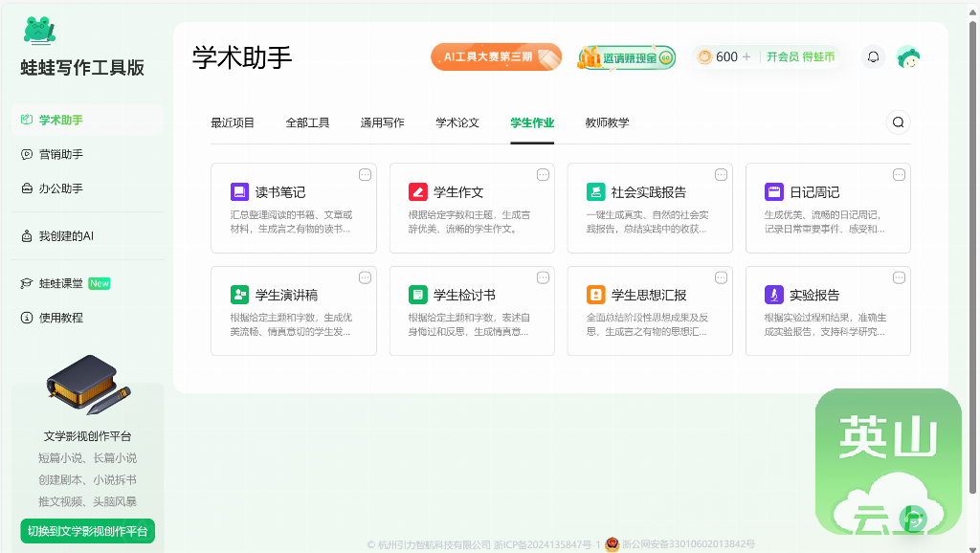The height and width of the screenshot is (553, 980).
Task: Expand more options on 学生检讨书 card
Action: pyautogui.click(x=543, y=277)
